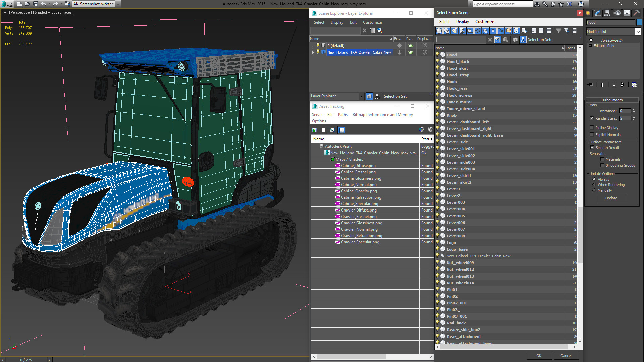
Task: Click Invert Selection icon in Select From Scene
Action: click(x=549, y=31)
